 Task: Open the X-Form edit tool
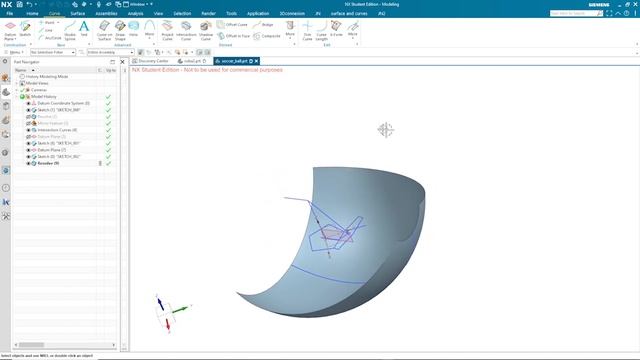336,29
